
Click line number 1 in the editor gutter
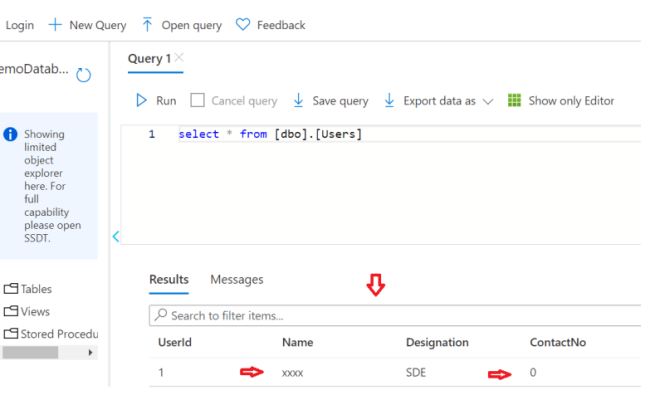[x=152, y=134]
